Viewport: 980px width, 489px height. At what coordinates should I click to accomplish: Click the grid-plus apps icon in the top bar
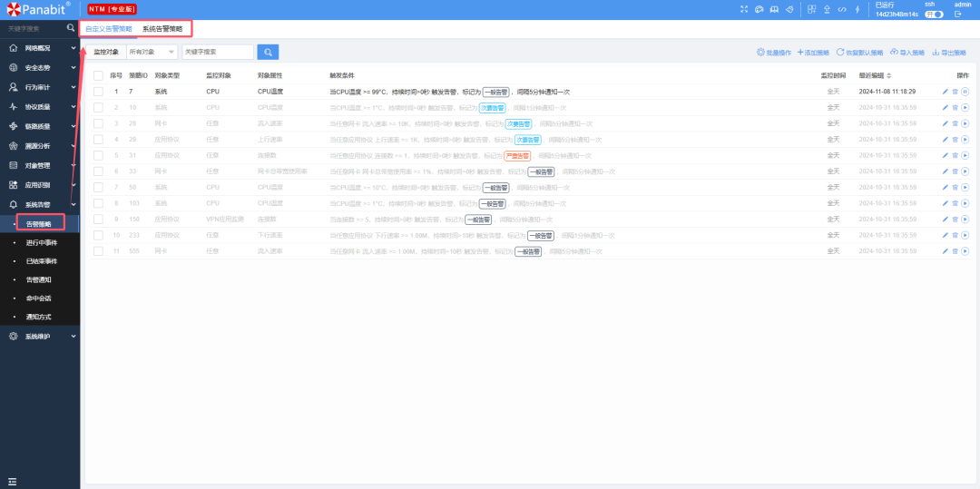click(x=812, y=9)
